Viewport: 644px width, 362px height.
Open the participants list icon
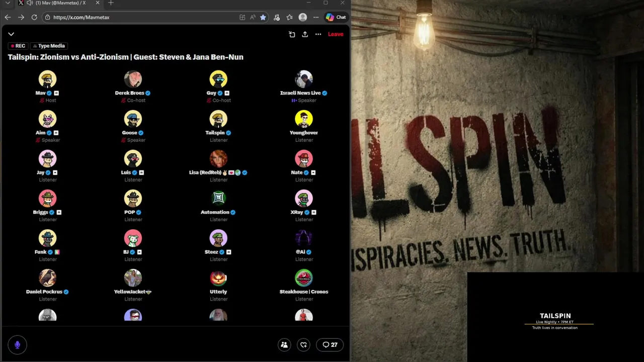pos(284,345)
